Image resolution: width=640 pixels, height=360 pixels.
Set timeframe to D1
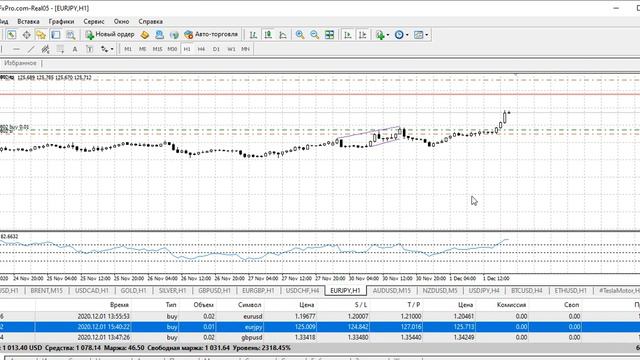[216, 49]
